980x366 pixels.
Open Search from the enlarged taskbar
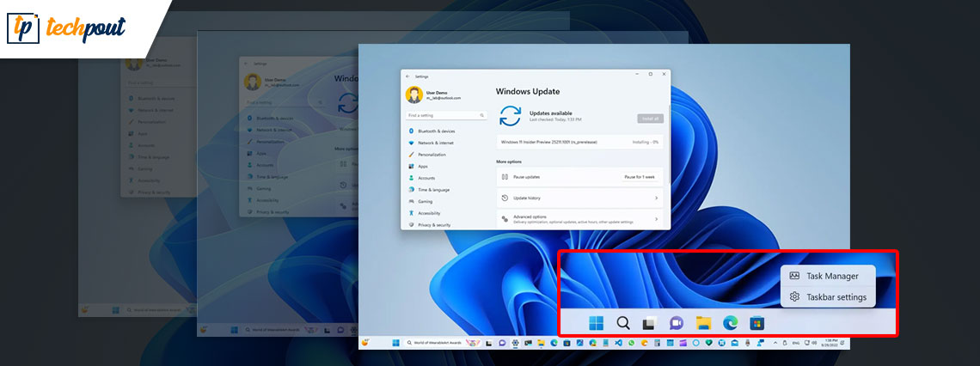623,323
